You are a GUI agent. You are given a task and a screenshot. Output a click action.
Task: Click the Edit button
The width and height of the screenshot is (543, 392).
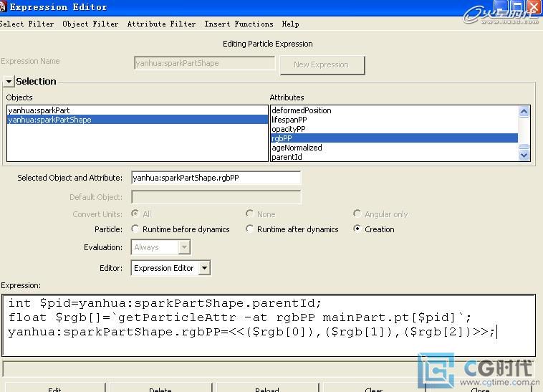55,388
